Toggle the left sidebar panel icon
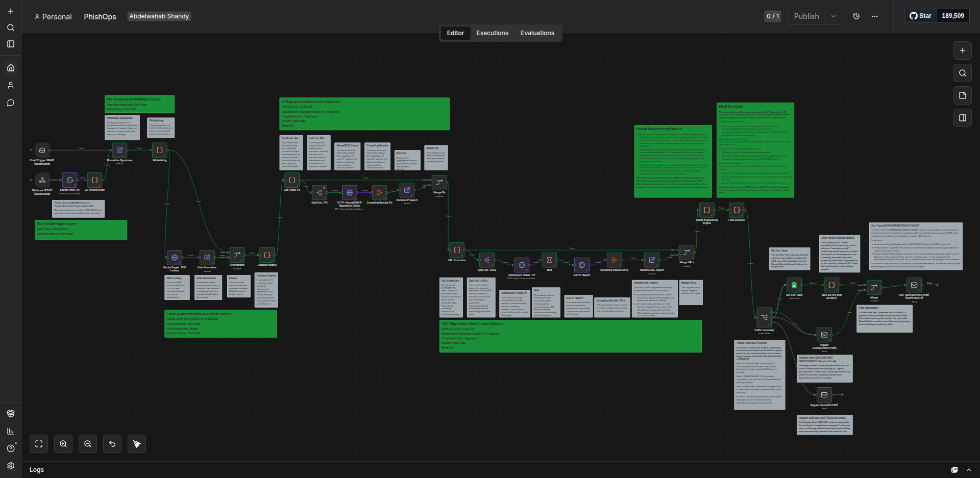 pyautogui.click(x=10, y=44)
